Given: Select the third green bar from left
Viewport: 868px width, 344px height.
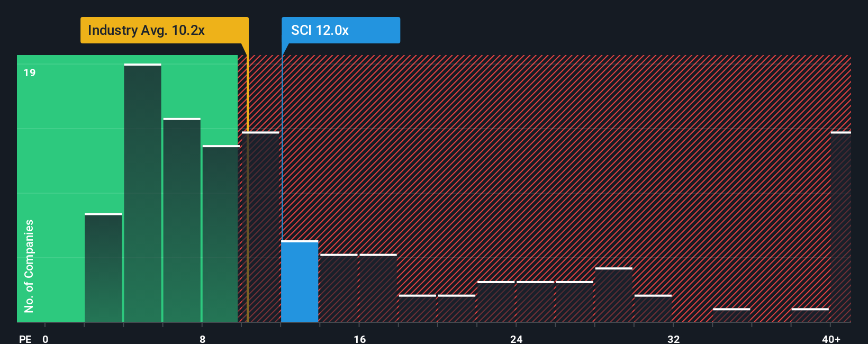Looking at the screenshot, I should pos(182,220).
